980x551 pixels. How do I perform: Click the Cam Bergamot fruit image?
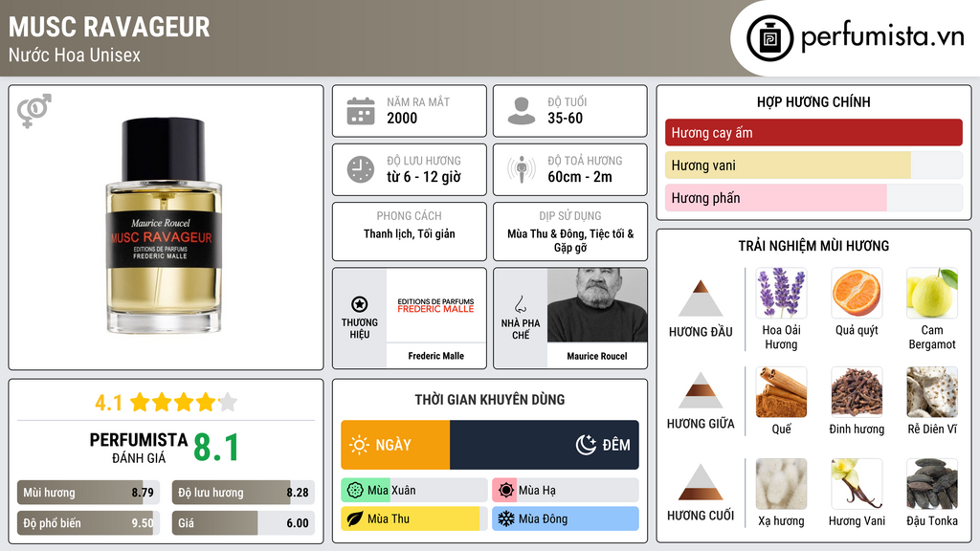(x=932, y=293)
